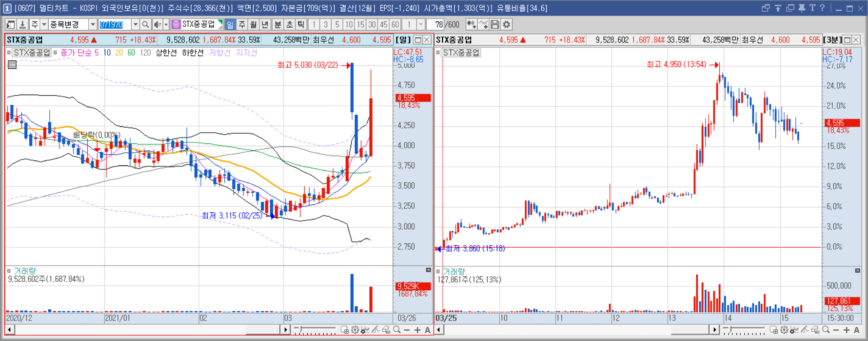The width and height of the screenshot is (868, 341).
Task: Toggle the 거래량 indicator box in daily chart
Action: click(x=9, y=271)
